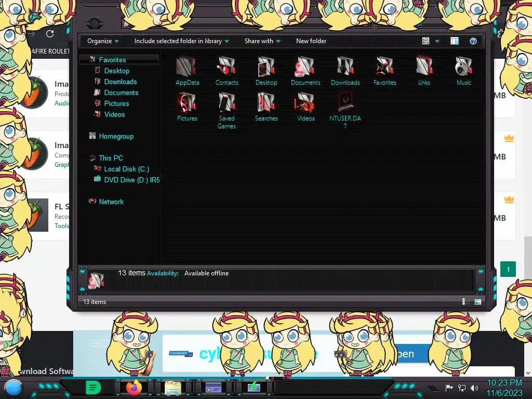Click the purple window app taskbar icon
Viewport: 532px width, 399px height.
pyautogui.click(x=214, y=388)
